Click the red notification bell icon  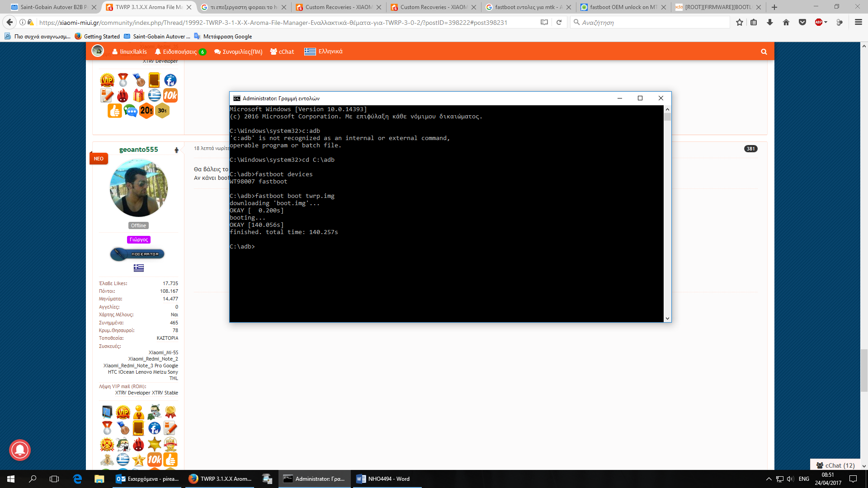tap(20, 450)
